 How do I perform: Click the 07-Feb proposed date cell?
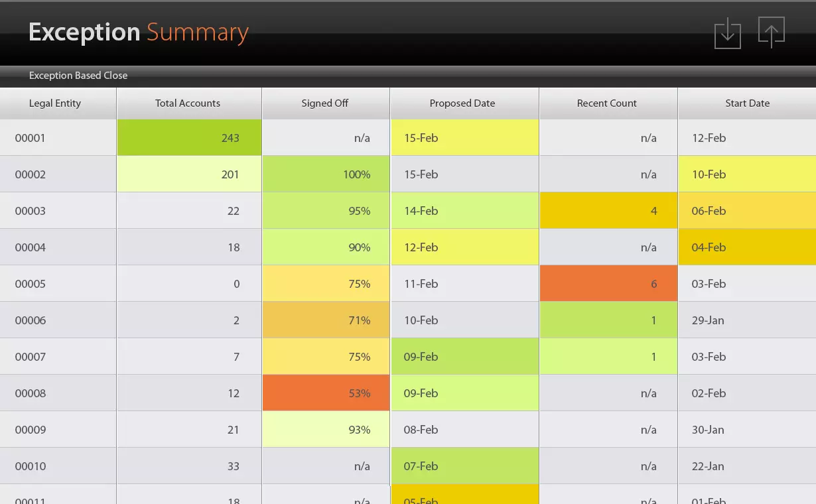point(464,466)
